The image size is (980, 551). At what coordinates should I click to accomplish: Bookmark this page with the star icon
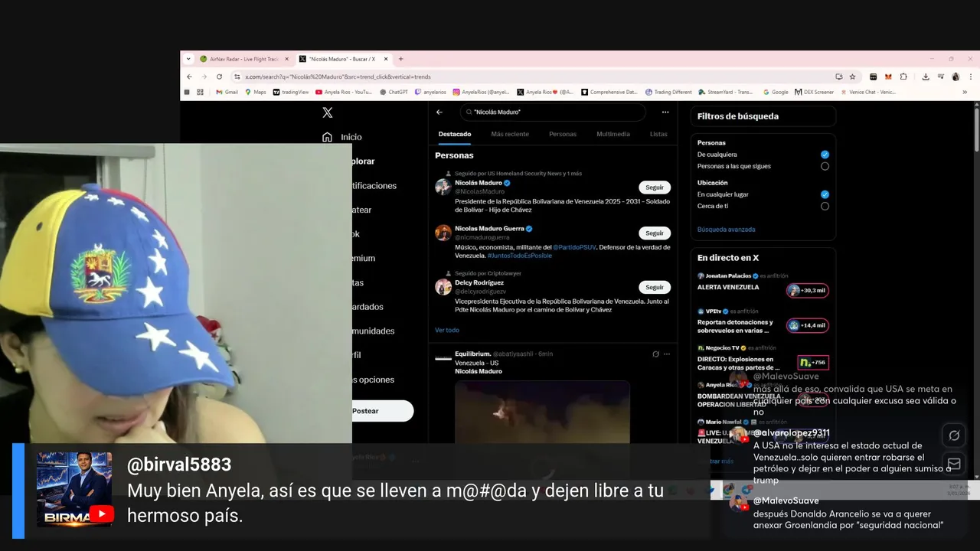(x=852, y=77)
